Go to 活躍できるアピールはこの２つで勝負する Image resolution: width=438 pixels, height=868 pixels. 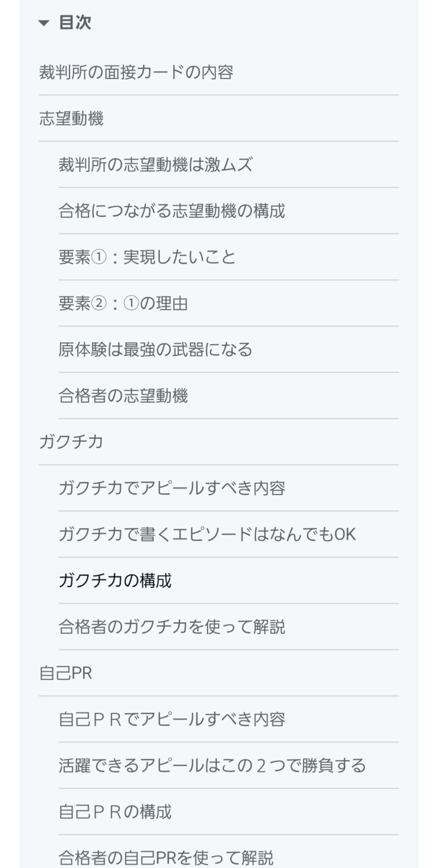pyautogui.click(x=212, y=766)
